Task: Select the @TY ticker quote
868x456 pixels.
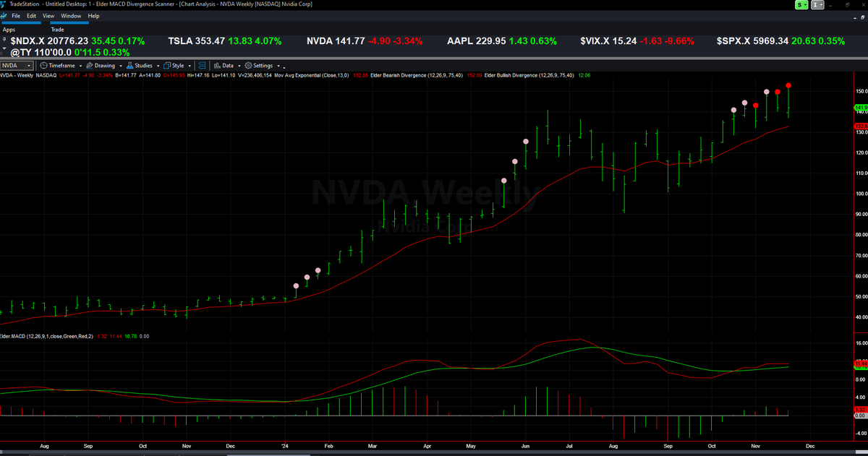Action: [x=70, y=53]
